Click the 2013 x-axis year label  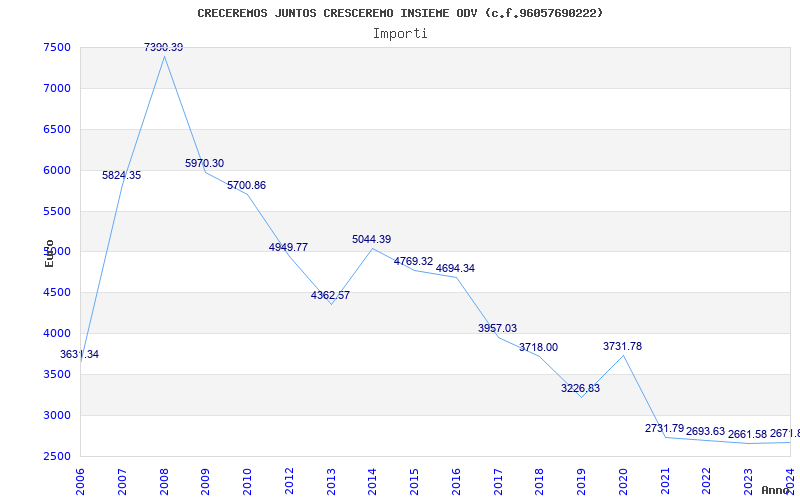pos(331,482)
